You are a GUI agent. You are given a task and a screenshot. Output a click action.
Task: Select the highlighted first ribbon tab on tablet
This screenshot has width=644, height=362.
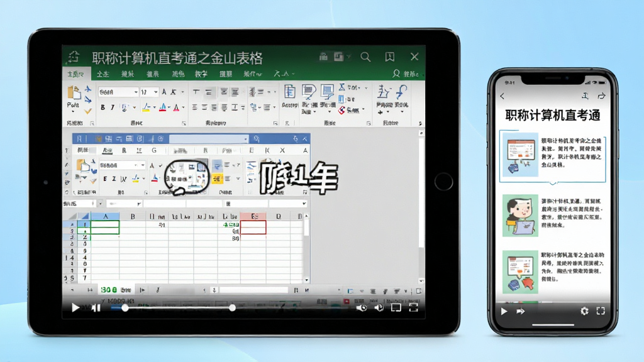[x=75, y=74]
